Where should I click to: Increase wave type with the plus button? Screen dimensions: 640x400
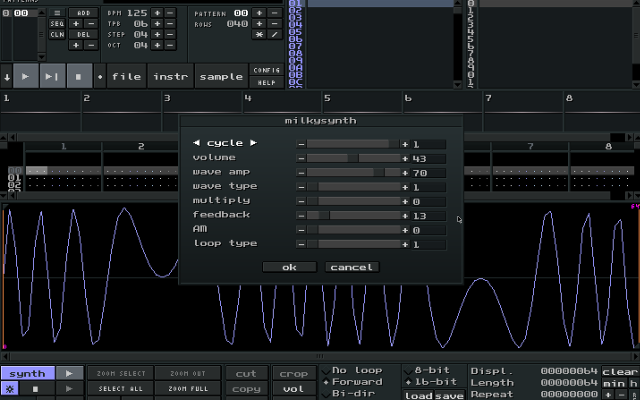tap(405, 187)
